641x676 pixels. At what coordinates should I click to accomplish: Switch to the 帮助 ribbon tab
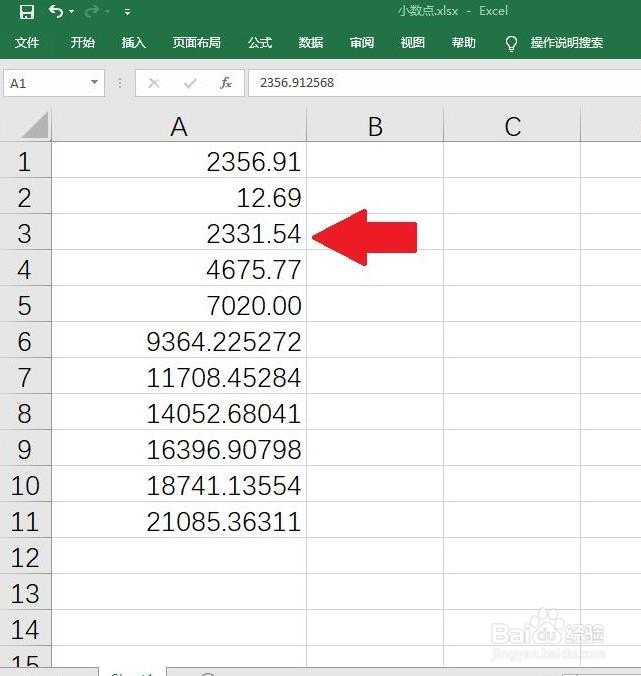click(463, 42)
